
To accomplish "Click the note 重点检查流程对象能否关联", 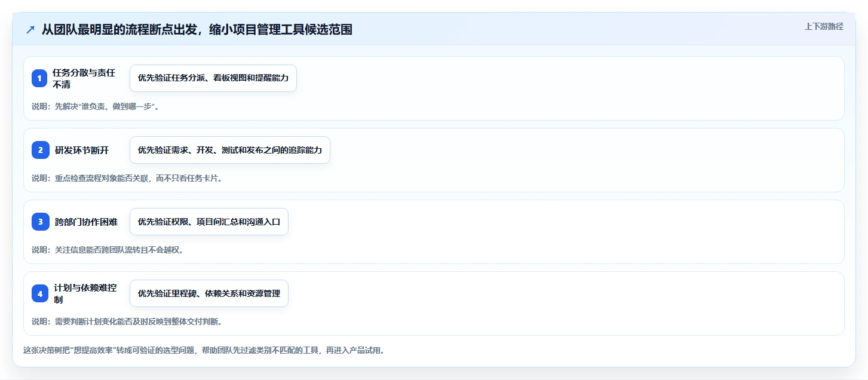I will (128, 178).
